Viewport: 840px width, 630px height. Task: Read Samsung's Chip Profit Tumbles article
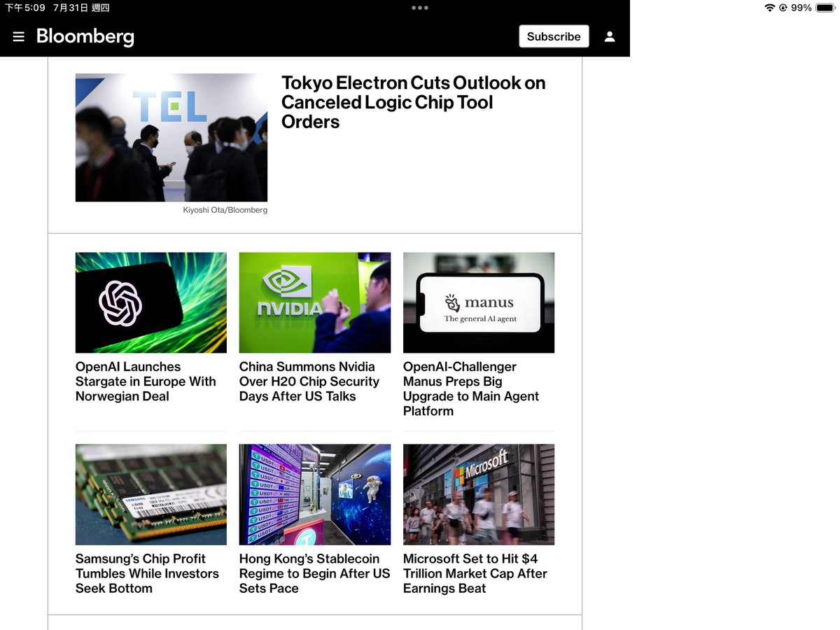click(147, 573)
